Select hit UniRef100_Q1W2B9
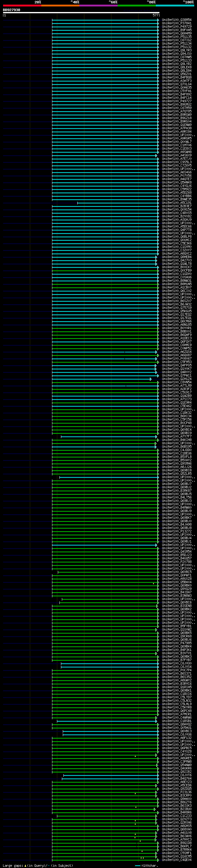This screenshot has height=868, width=197. pos(177,396)
